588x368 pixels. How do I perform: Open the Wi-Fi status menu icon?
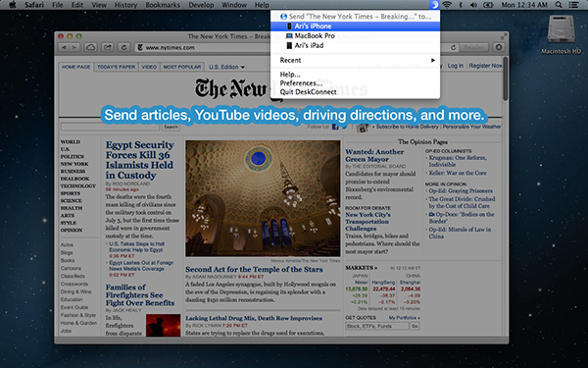click(447, 5)
